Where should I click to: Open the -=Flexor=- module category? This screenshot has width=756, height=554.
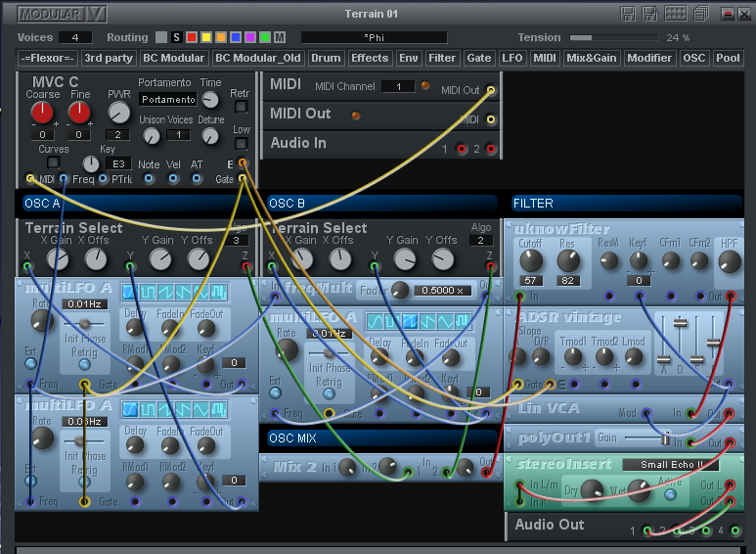[x=47, y=58]
